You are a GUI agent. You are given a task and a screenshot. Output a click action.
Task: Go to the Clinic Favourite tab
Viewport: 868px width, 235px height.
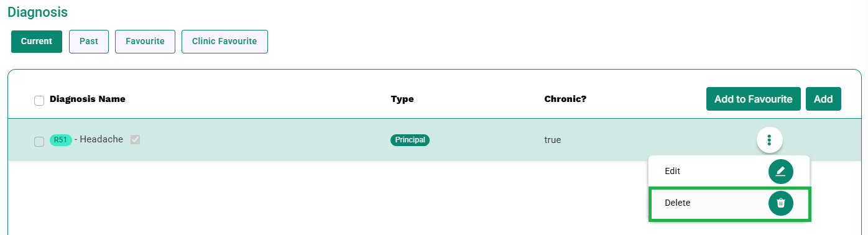pos(224,42)
